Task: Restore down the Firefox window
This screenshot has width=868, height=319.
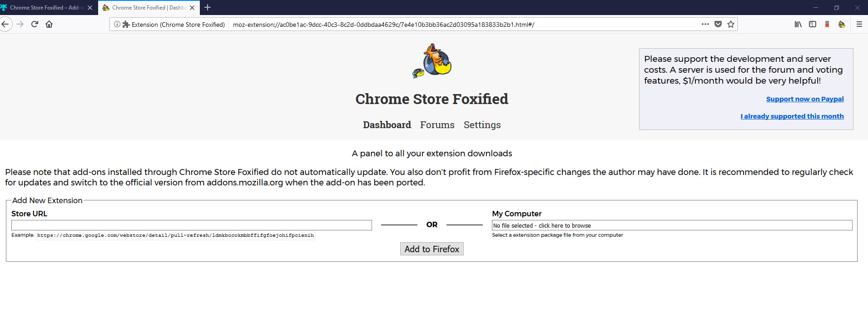Action: (x=836, y=7)
